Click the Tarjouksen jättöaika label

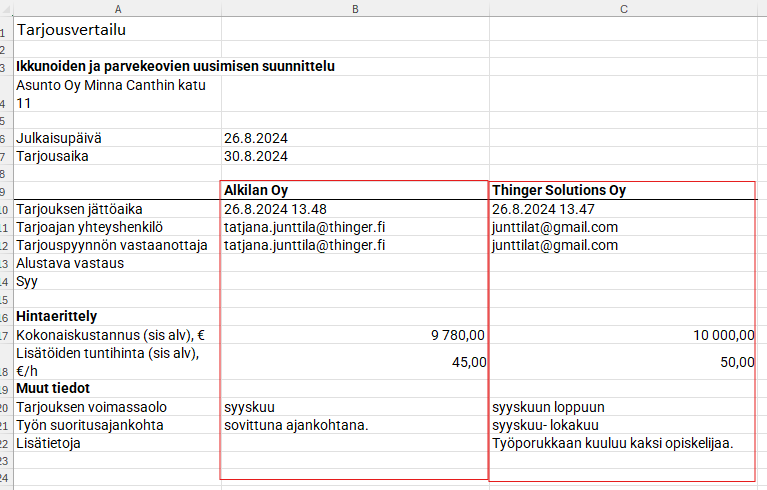[x=79, y=209]
